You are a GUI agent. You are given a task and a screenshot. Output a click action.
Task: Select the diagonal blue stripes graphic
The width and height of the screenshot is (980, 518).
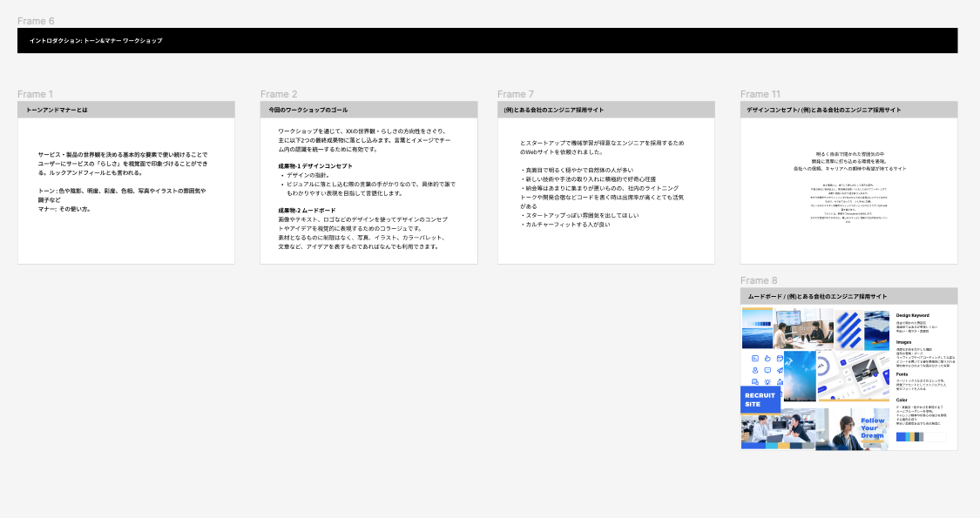[848, 330]
